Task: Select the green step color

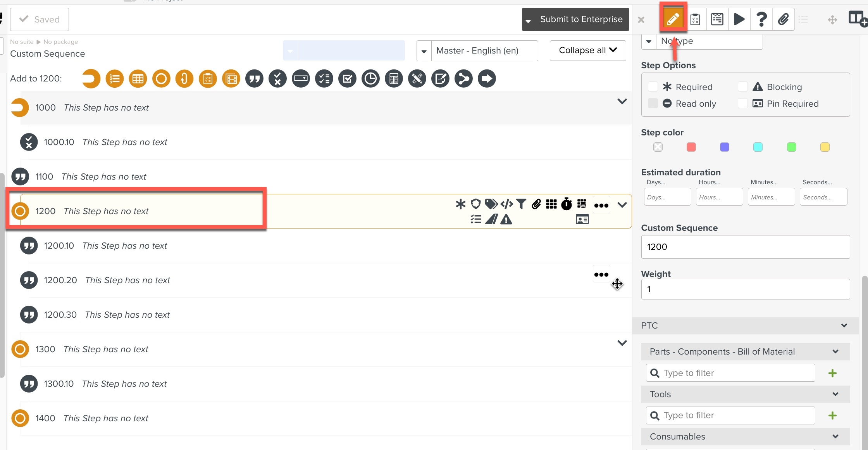Action: (x=791, y=147)
